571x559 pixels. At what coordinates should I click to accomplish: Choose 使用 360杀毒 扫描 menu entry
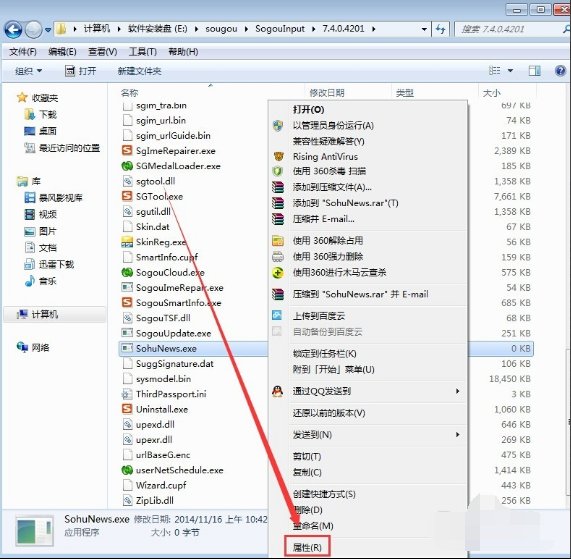pos(329,171)
